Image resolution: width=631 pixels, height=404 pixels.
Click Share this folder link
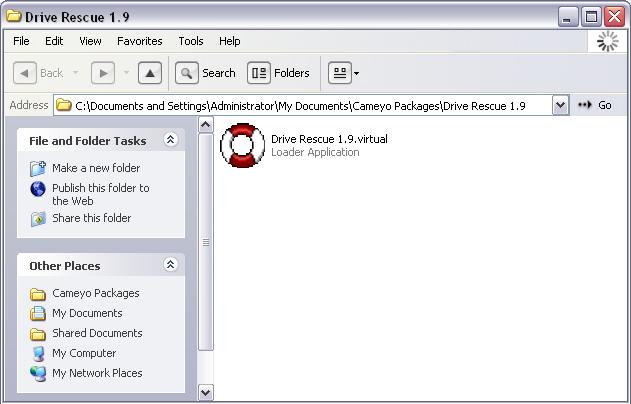[x=92, y=218]
